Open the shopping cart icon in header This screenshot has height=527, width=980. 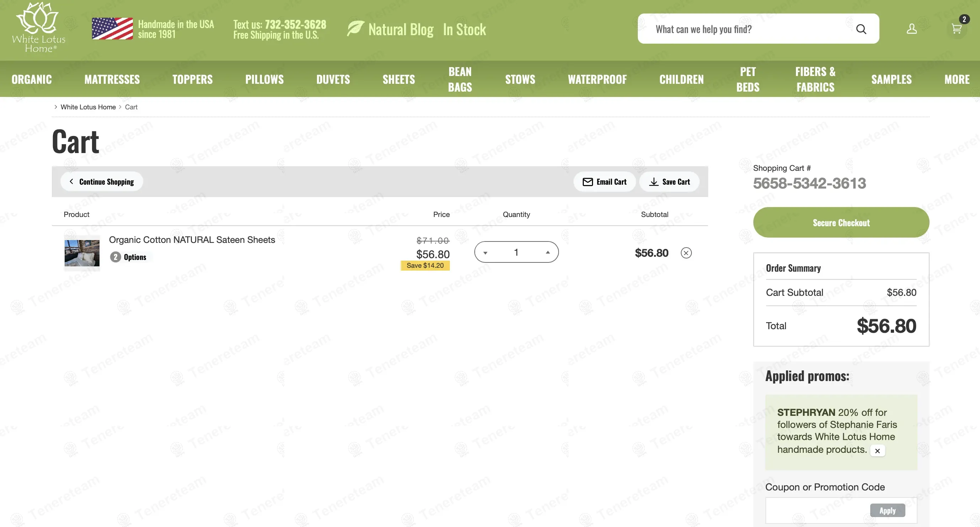(957, 28)
